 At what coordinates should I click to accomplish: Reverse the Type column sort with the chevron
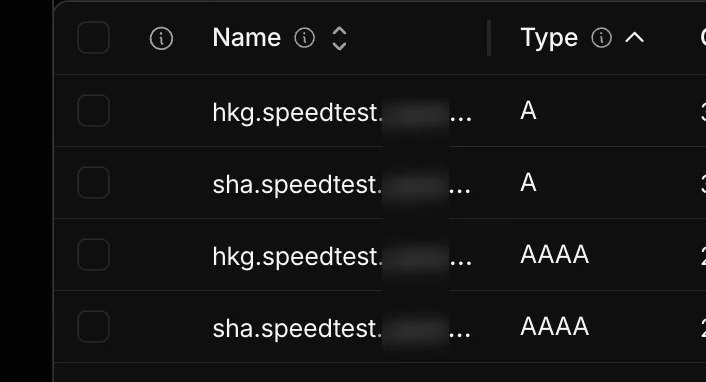click(634, 38)
